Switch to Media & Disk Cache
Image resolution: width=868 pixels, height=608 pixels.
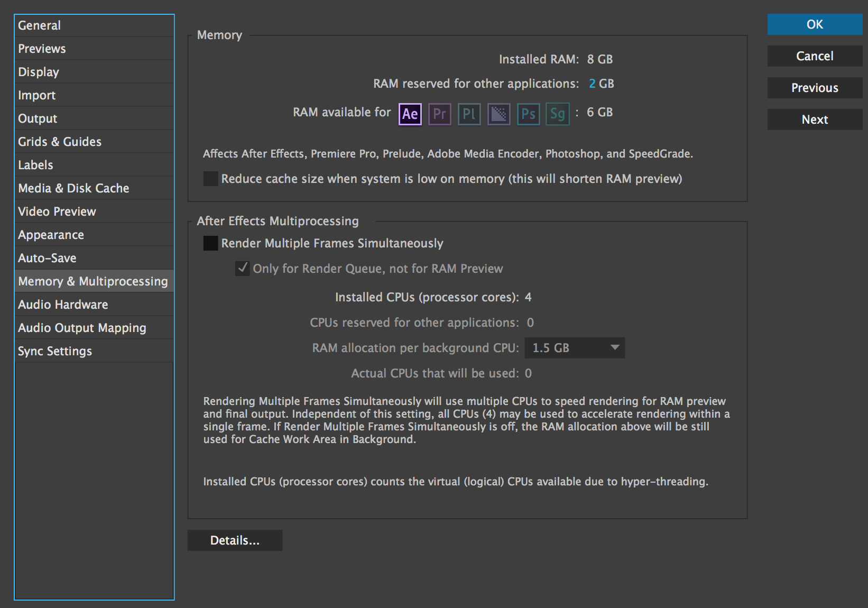click(x=94, y=188)
